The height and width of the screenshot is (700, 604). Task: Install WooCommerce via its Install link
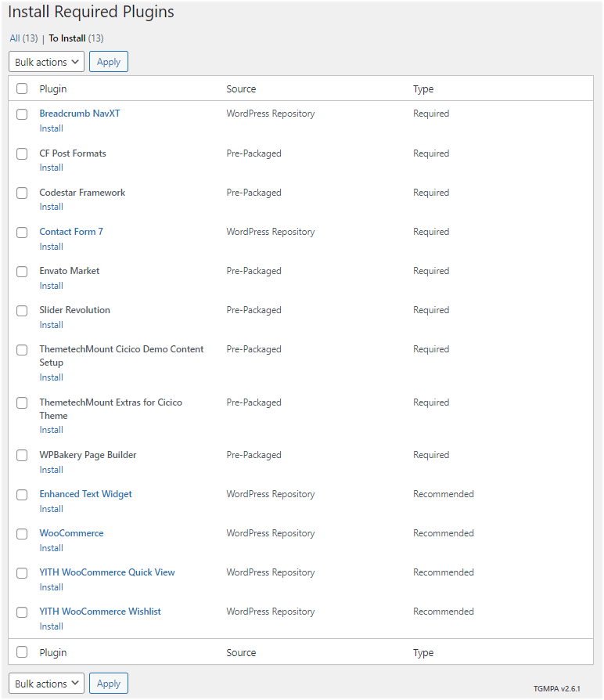tap(52, 548)
